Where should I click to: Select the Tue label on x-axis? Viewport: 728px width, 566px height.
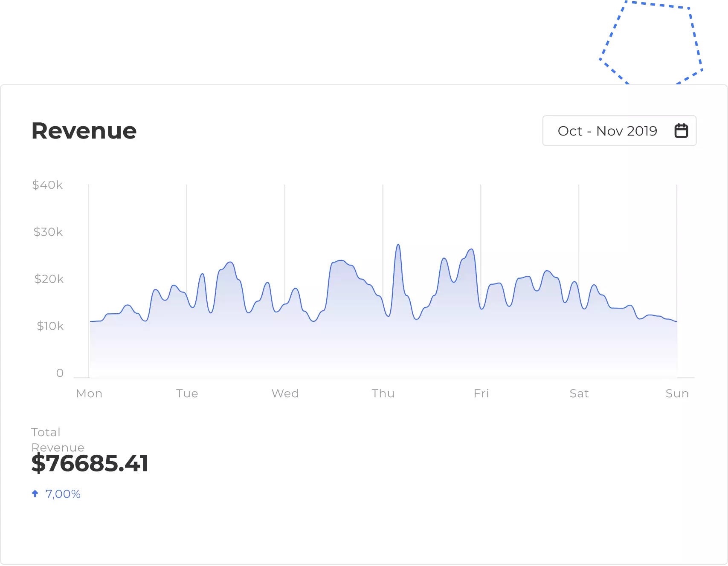pyautogui.click(x=187, y=393)
